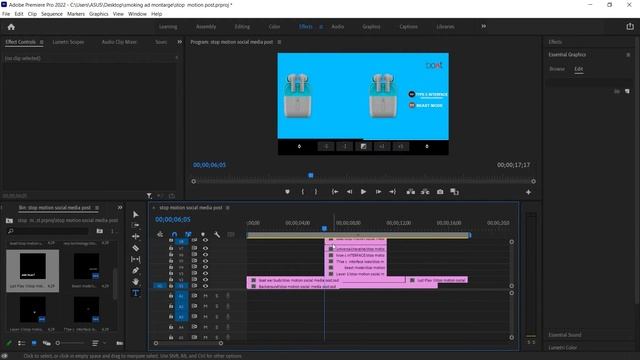The width and height of the screenshot is (640, 360).
Task: Toggle Linked Selection in timeline header
Action: tap(188, 234)
